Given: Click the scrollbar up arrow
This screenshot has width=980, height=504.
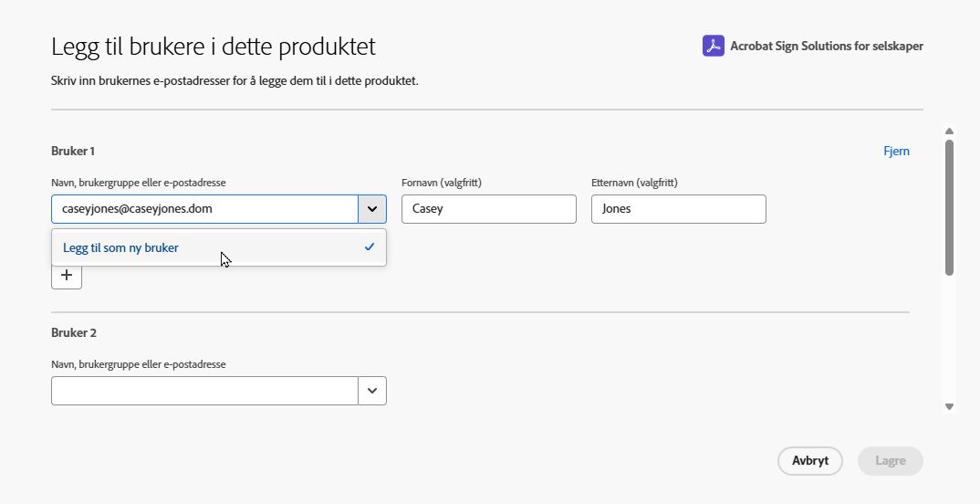Looking at the screenshot, I should coord(949,131).
